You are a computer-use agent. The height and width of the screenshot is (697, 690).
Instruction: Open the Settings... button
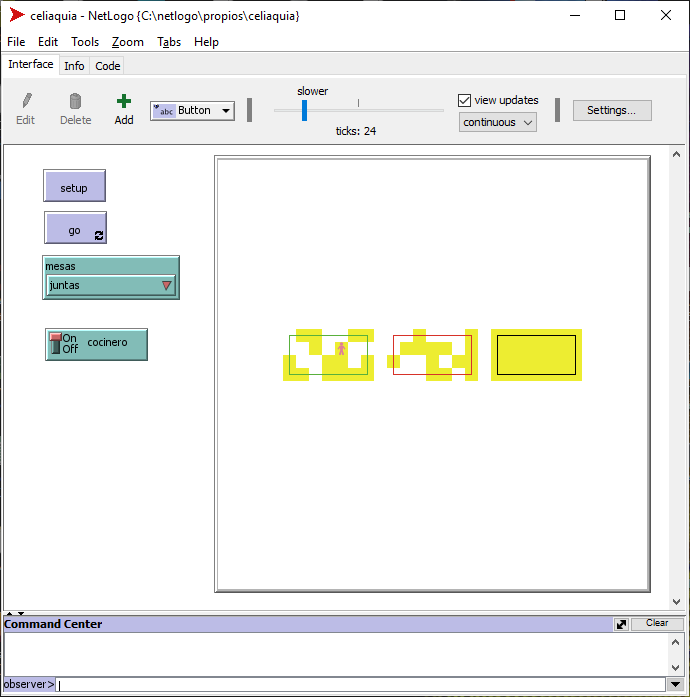point(611,110)
